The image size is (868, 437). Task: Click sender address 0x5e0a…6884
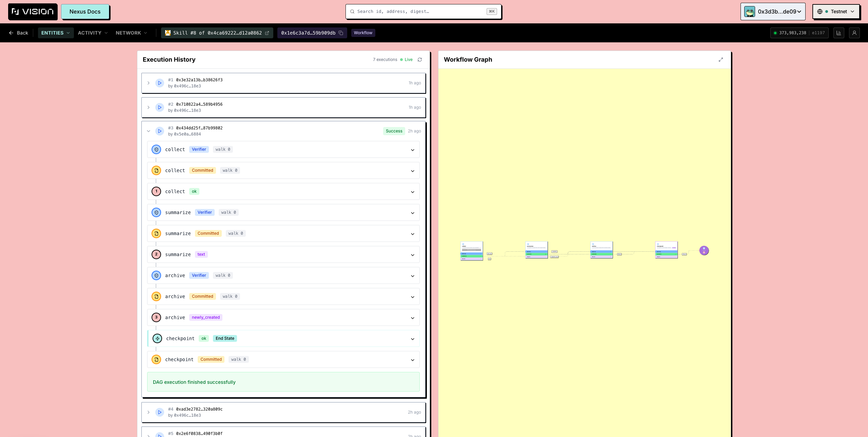188,134
